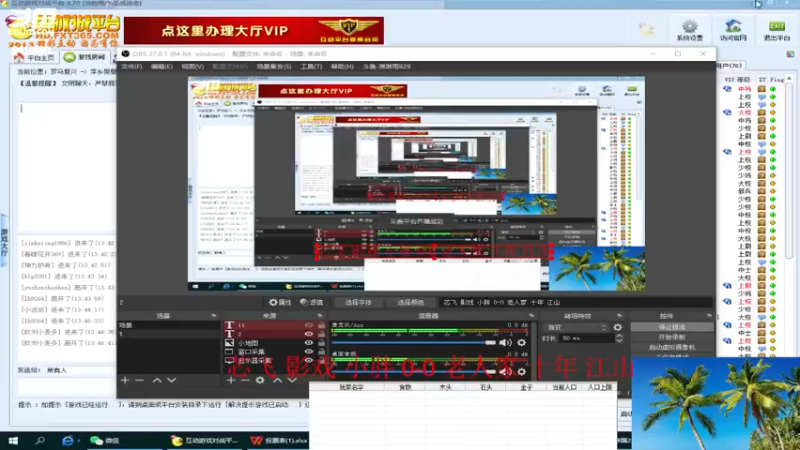Viewport: 800px width, 450px height.
Task: Pop out the 来源 dock panel
Action: tap(320, 316)
